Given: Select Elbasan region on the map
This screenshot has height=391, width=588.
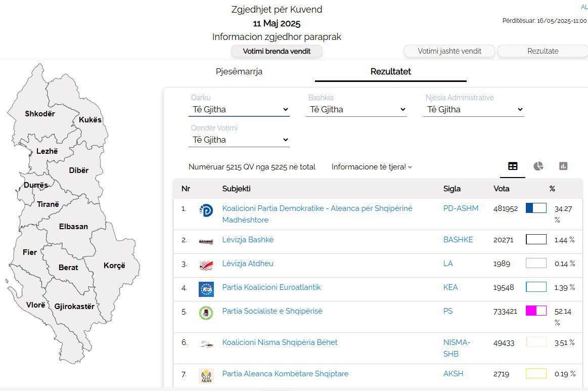Looking at the screenshot, I should 73,227.
